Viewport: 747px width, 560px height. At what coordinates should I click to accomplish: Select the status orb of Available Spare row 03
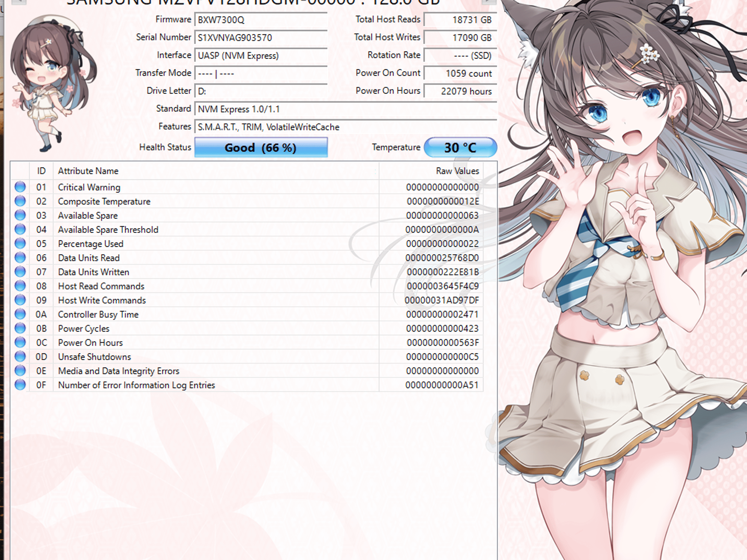20,215
